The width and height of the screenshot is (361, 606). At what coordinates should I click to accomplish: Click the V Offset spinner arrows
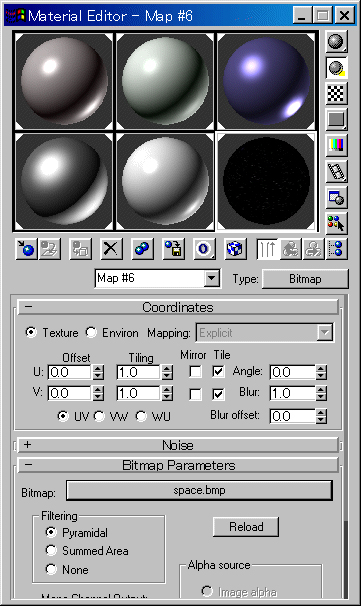coord(98,394)
